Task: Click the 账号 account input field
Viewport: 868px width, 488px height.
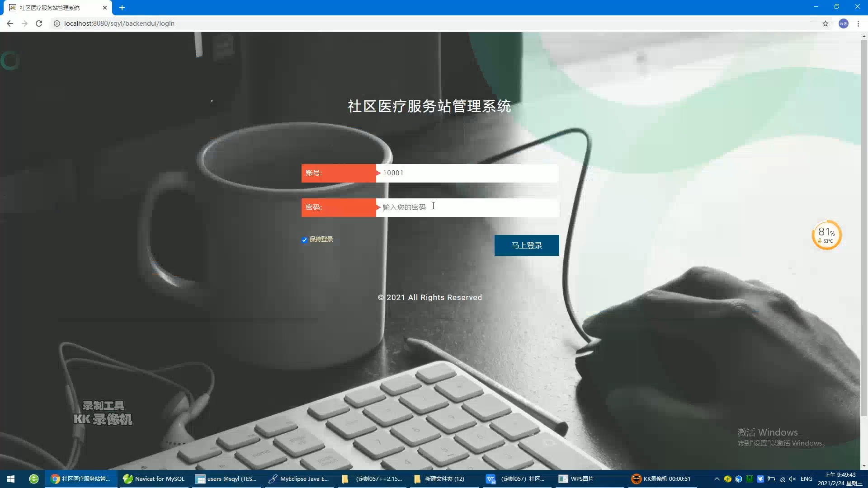Action: 467,173
